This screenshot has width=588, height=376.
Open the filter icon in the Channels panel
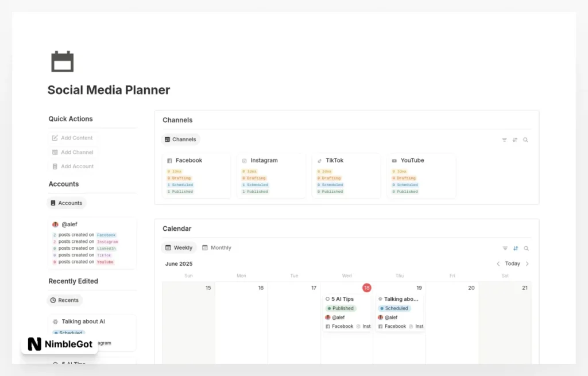click(504, 139)
